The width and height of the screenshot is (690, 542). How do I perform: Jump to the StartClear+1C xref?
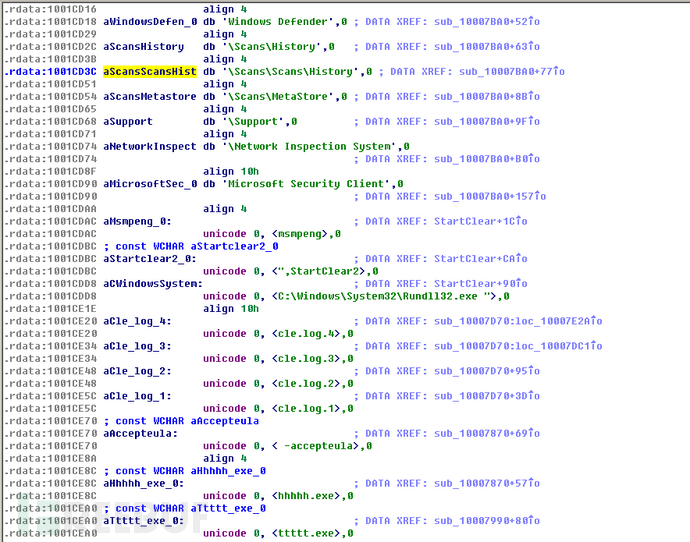coord(481,221)
